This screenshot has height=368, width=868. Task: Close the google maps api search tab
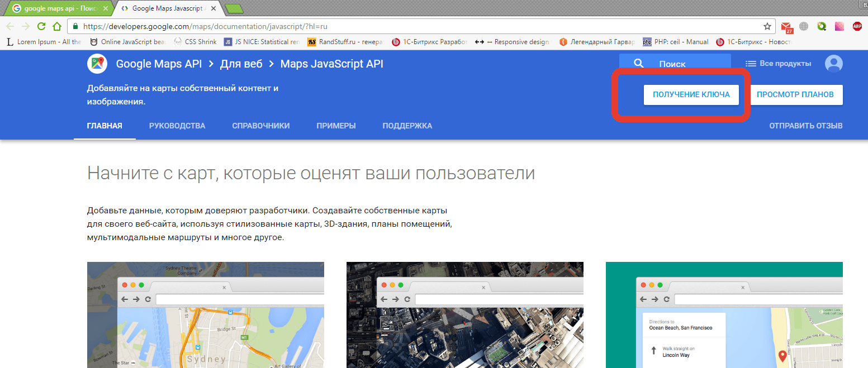105,8
